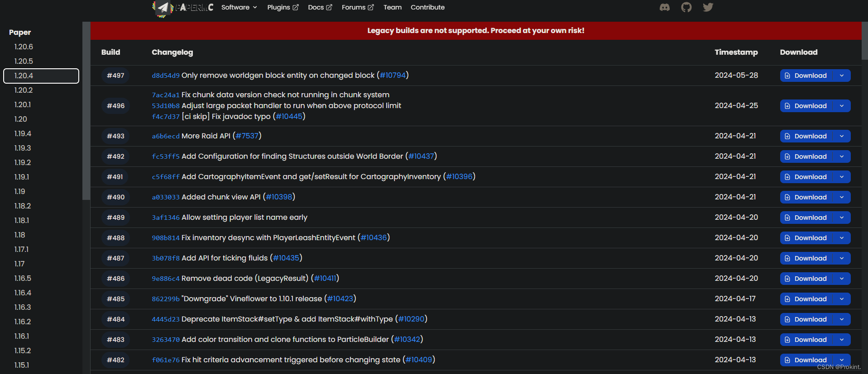This screenshot has width=868, height=374.
Task: Open commit 7ac24a1 link
Action: pos(166,95)
